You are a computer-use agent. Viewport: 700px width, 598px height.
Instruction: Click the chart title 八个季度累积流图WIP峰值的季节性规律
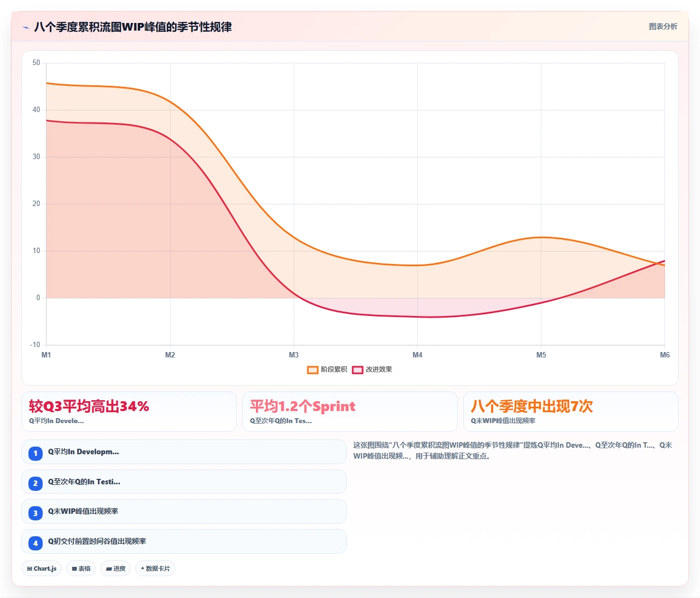pos(133,27)
